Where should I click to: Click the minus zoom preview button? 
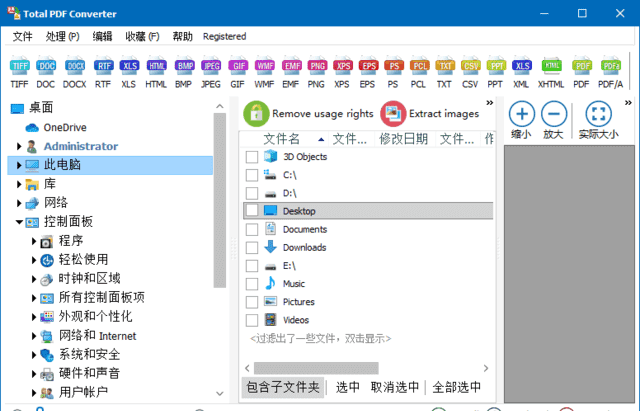554,114
